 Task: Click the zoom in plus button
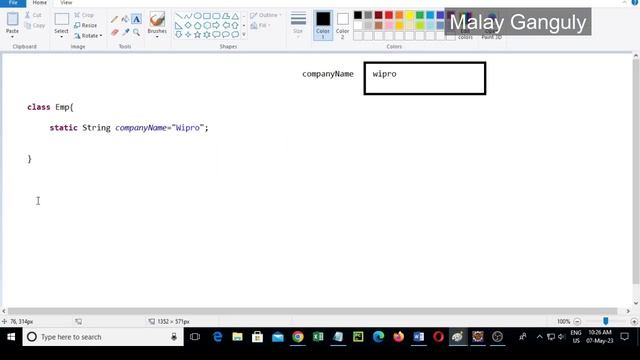pos(634,322)
